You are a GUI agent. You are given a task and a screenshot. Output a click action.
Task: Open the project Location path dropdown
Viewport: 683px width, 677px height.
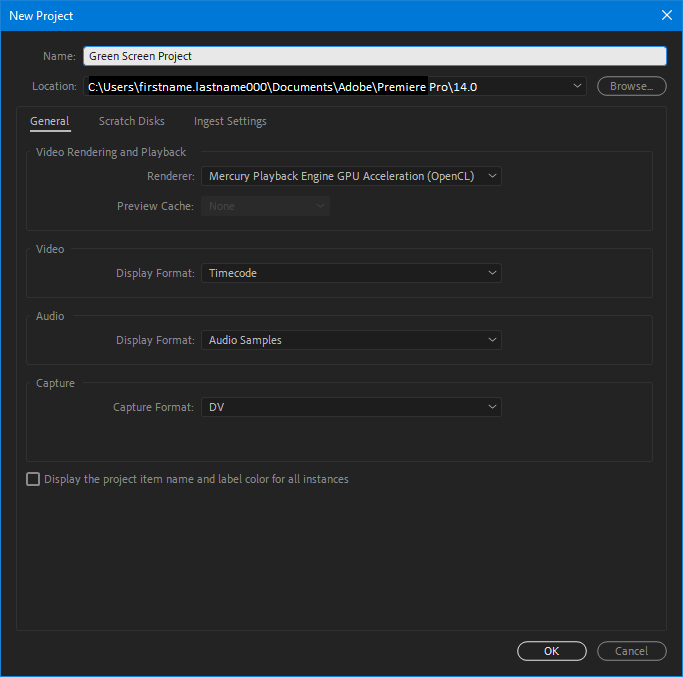pos(335,86)
